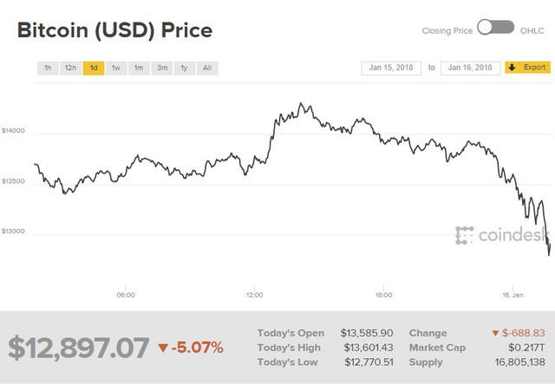Click the Bitcoin (USD) Price heading

point(114,30)
